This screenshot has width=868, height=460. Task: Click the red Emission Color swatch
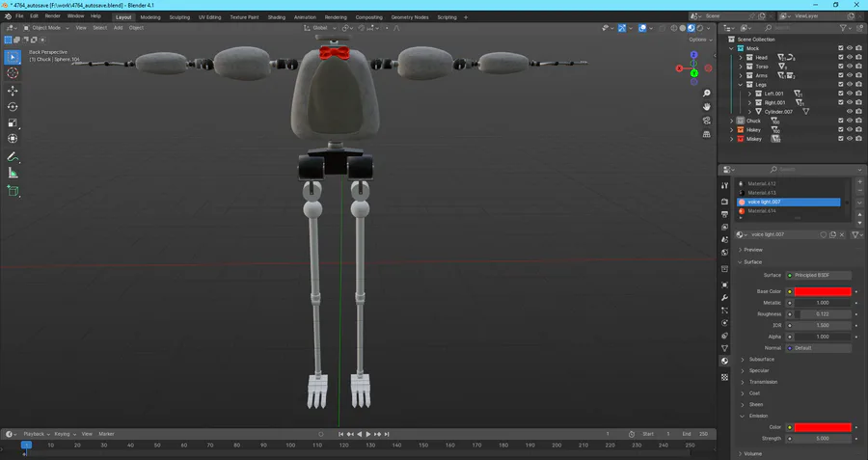coord(823,427)
